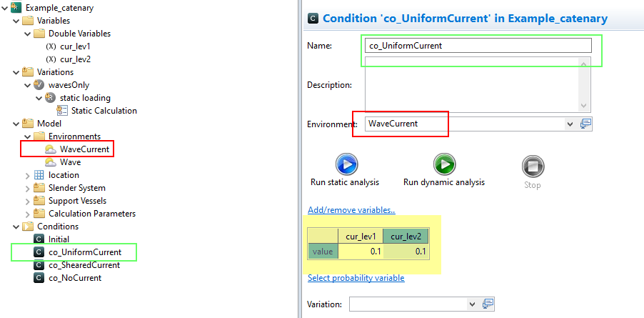Expand the Slender System folder
Viewport: 644px width, 318px height.
click(x=28, y=188)
